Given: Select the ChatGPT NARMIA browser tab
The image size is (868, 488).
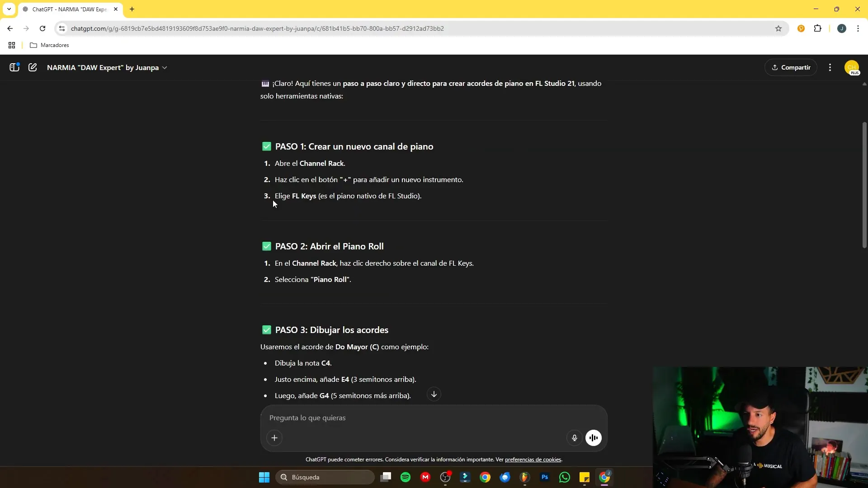Looking at the screenshot, I should (69, 9).
